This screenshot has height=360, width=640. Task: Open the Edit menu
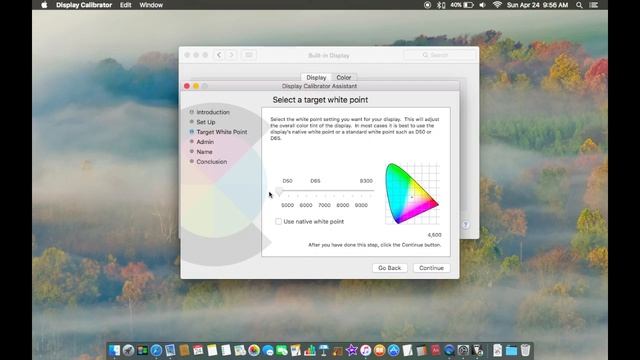[125, 5]
